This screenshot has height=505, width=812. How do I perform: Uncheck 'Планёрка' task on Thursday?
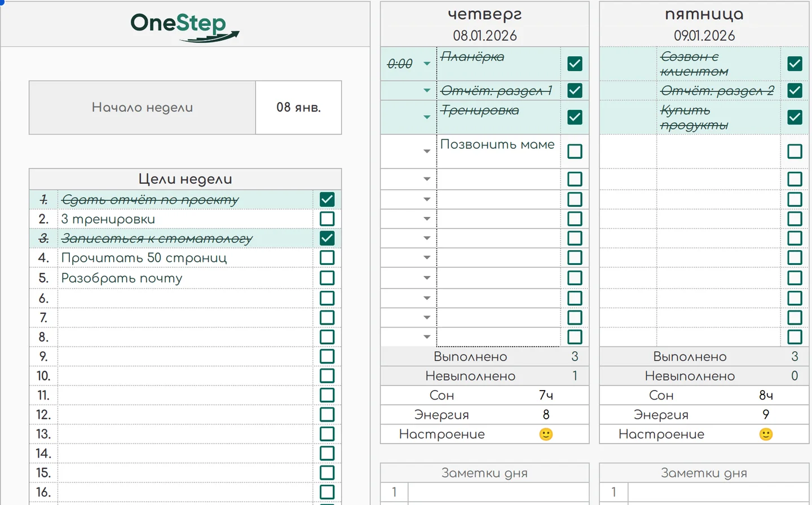click(575, 64)
